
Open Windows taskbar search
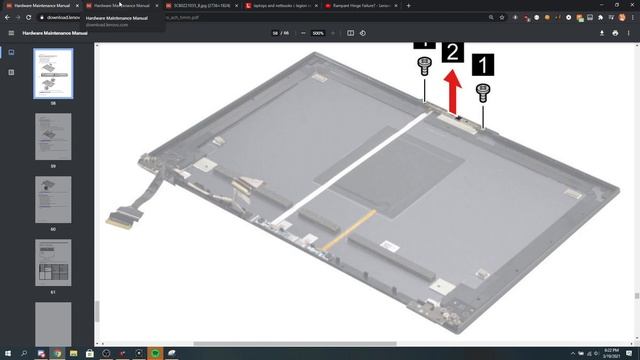[24, 353]
